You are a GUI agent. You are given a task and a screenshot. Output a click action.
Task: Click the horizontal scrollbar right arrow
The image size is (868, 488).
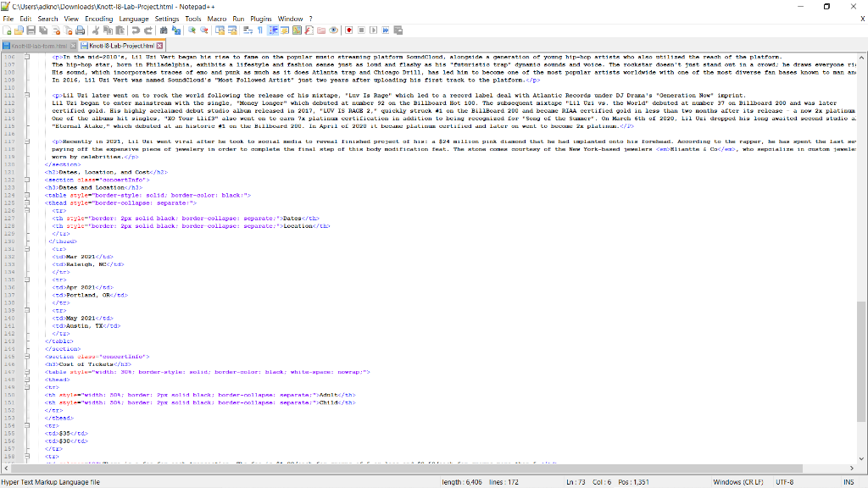point(852,468)
